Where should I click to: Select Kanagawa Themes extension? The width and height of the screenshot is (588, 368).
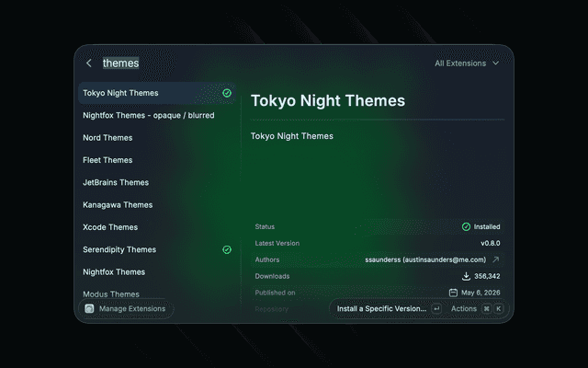[x=157, y=204]
